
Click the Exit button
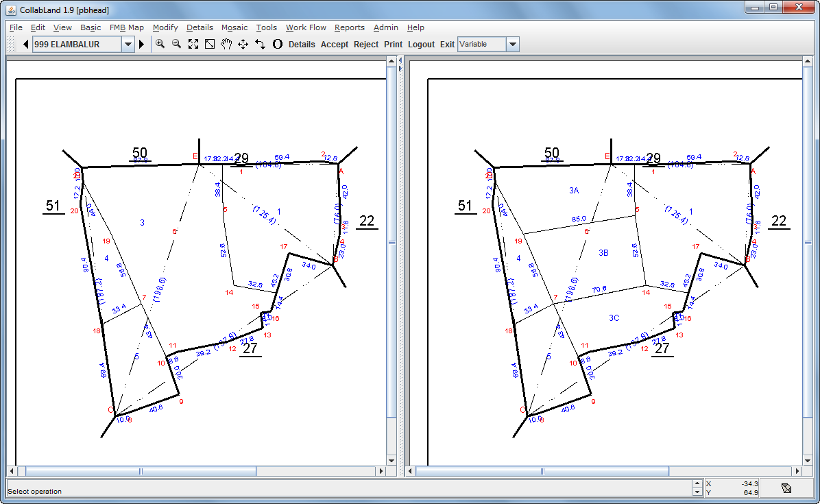447,45
